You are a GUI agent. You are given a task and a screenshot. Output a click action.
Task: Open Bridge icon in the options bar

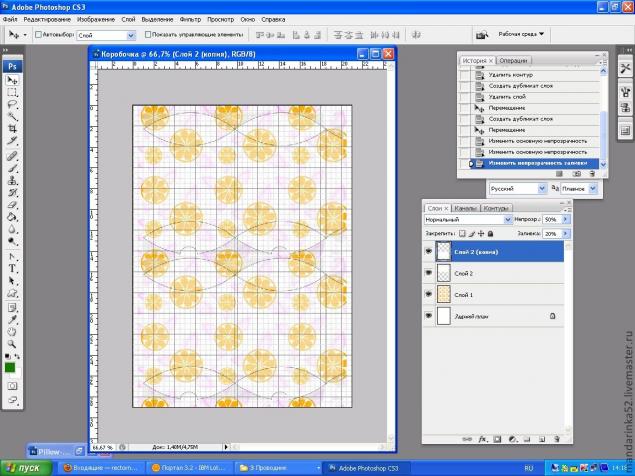tap(482, 35)
